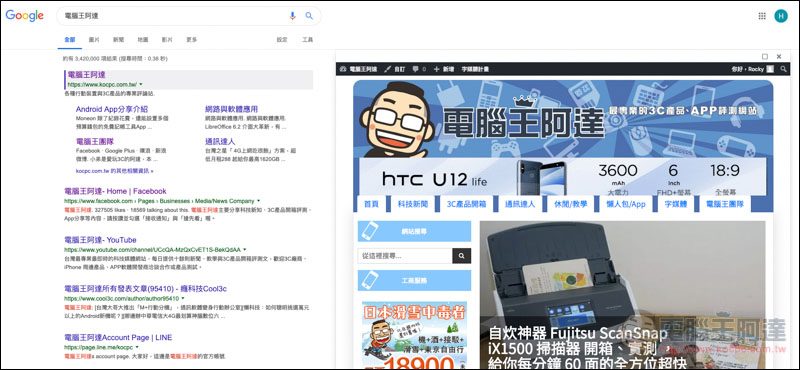Click the 休閒/教學 site nav tab
The height and width of the screenshot is (370, 800).
pos(571,204)
